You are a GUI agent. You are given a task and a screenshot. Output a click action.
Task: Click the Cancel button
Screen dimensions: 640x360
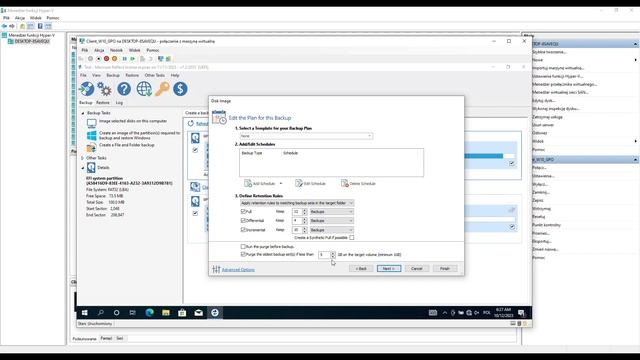pyautogui.click(x=417, y=269)
